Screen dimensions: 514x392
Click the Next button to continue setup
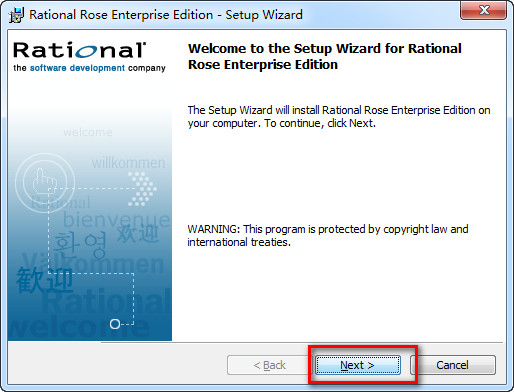coord(358,365)
